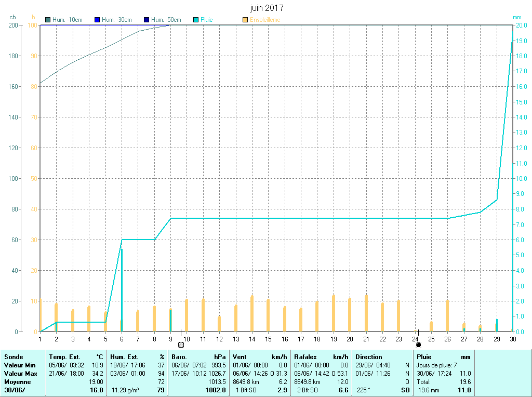Click the Hum. -10cm legend color swatch
The width and height of the screenshot is (532, 397).
(48, 20)
